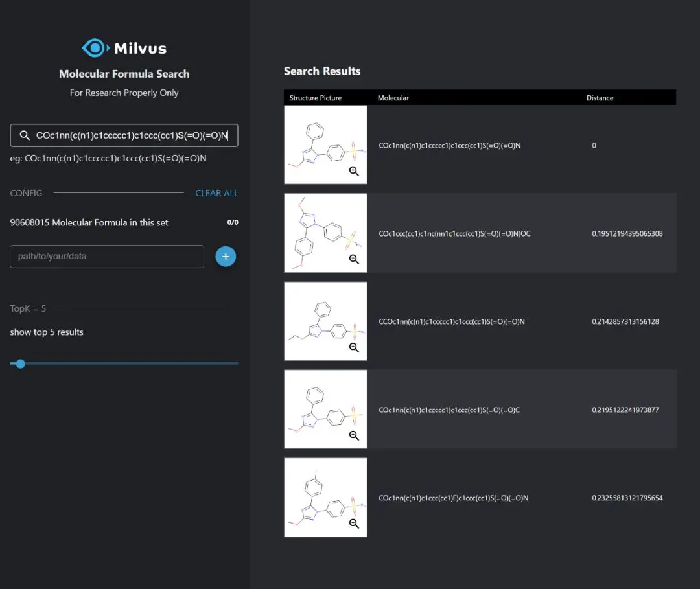Open thumbnail of S(=O)(=O)C molecule result

point(325,409)
